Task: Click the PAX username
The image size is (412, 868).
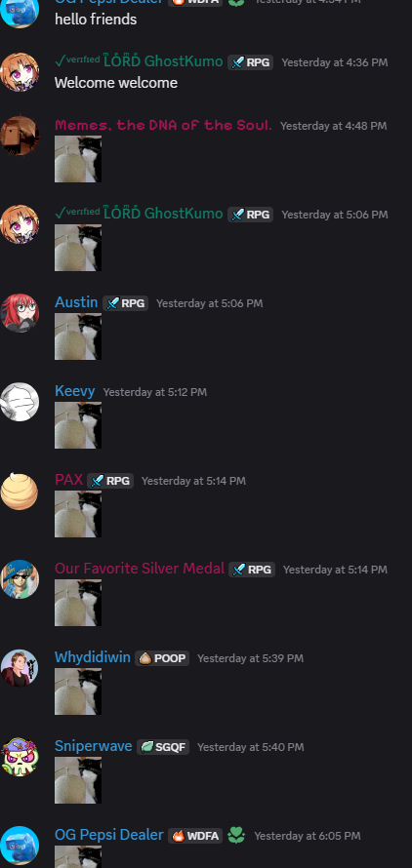Action: [x=68, y=480]
